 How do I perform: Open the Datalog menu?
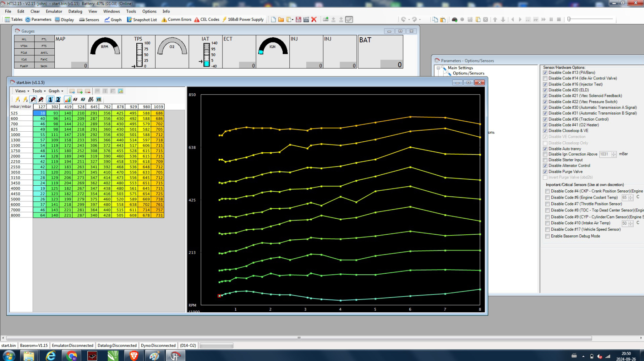tap(75, 11)
